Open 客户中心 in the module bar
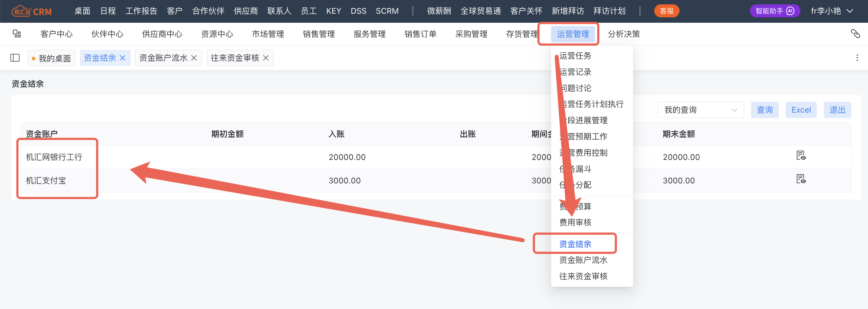 pyautogui.click(x=57, y=34)
